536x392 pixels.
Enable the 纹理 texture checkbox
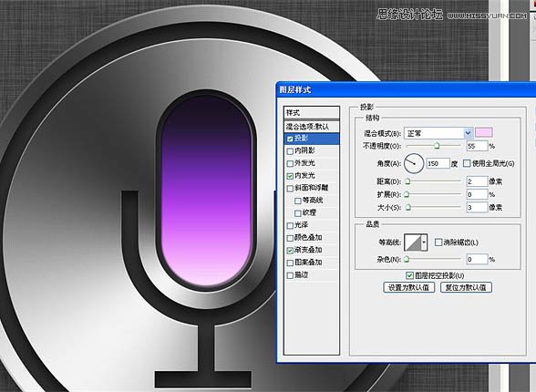298,213
